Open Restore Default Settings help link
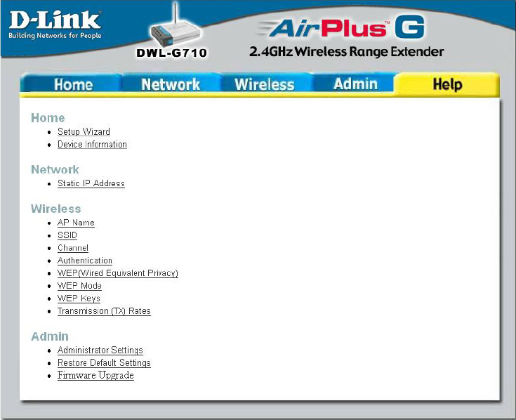 click(x=104, y=362)
